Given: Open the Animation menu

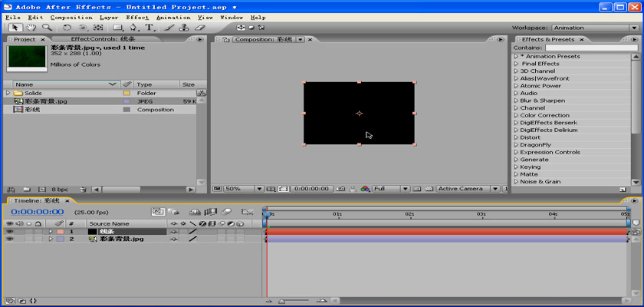Looking at the screenshot, I should pos(173,18).
